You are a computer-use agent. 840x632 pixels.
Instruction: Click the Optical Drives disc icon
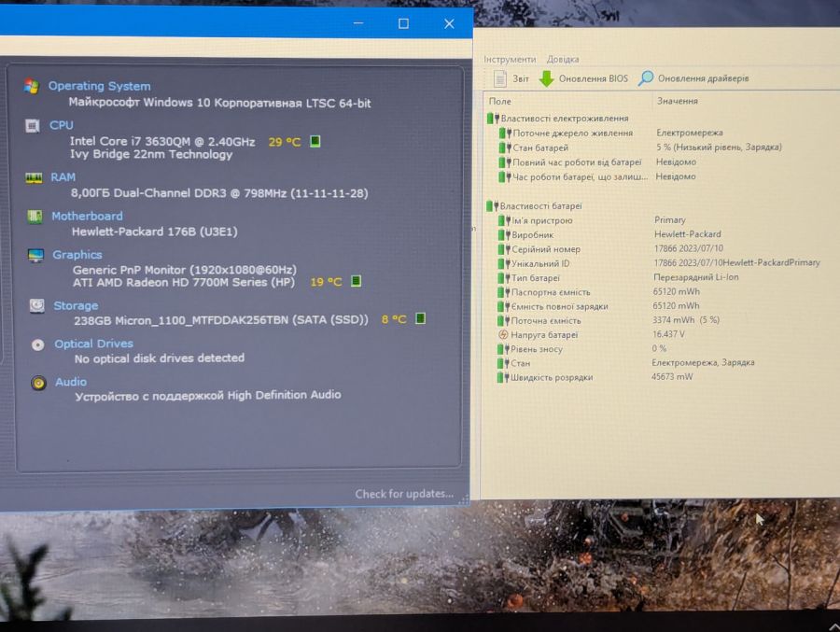coord(37,344)
